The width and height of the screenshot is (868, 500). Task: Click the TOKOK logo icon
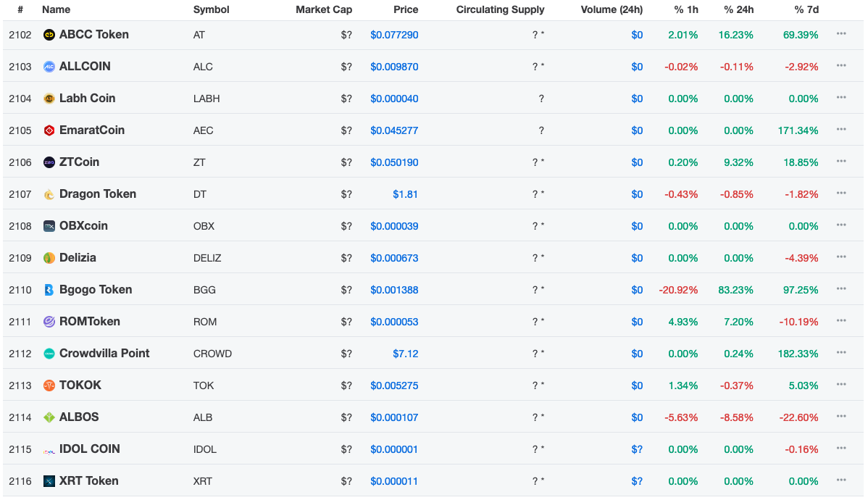(49, 386)
